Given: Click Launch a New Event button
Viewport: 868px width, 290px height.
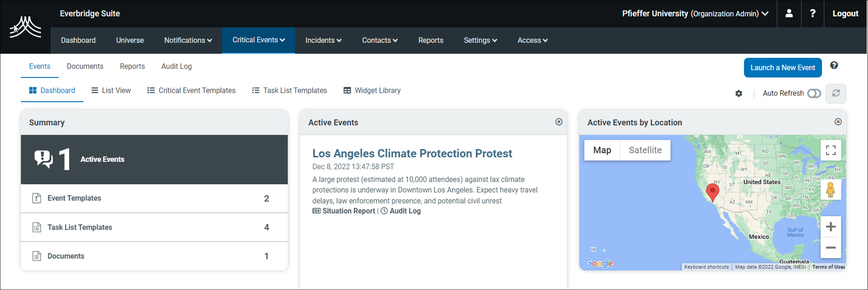Looking at the screenshot, I should pyautogui.click(x=782, y=68).
